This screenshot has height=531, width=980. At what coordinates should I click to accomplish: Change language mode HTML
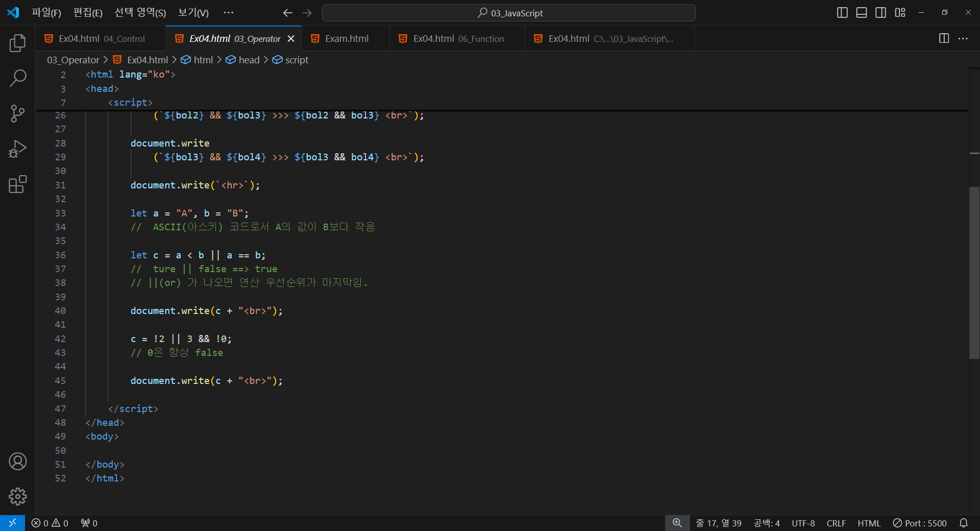[869, 523]
